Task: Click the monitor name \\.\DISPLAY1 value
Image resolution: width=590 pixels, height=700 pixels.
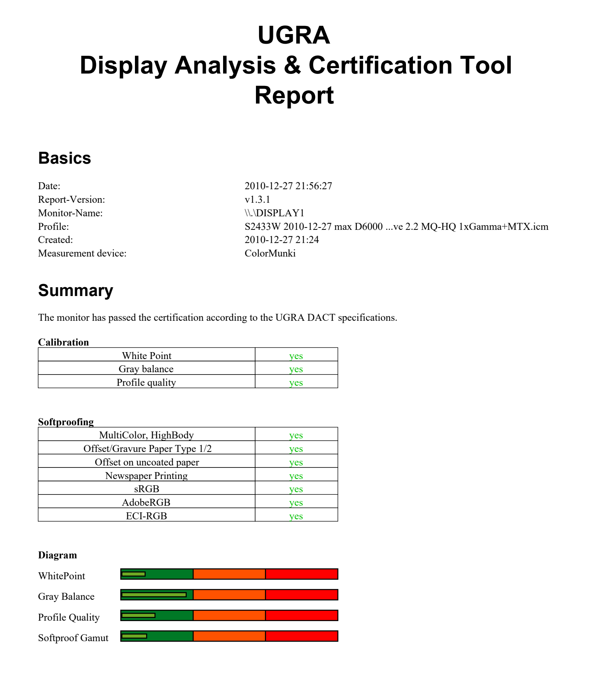Action: [274, 213]
